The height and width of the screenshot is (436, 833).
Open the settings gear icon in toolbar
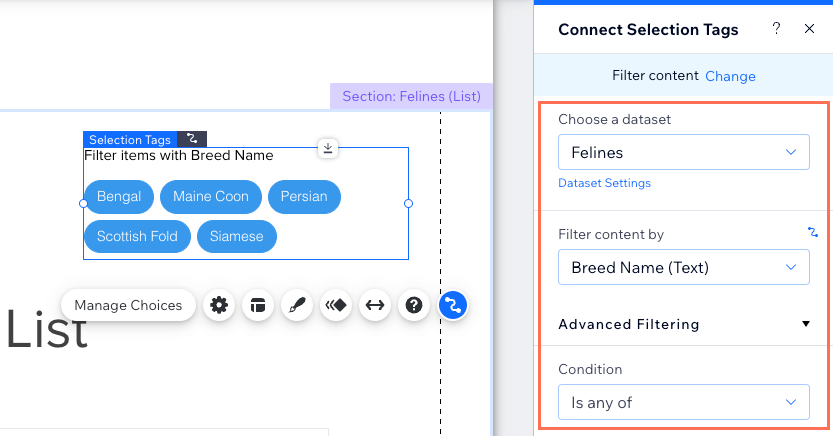[219, 305]
